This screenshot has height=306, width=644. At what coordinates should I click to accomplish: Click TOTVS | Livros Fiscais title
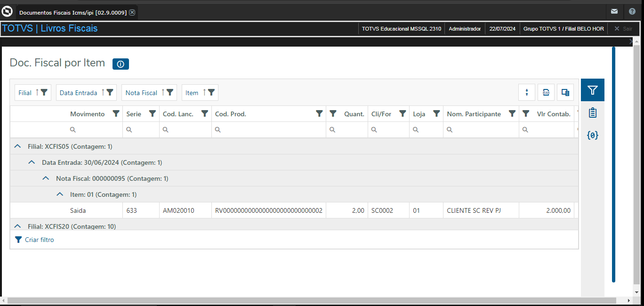pos(50,28)
